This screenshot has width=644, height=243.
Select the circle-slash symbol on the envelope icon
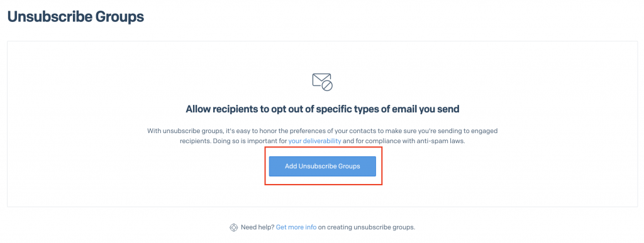[x=327, y=85]
